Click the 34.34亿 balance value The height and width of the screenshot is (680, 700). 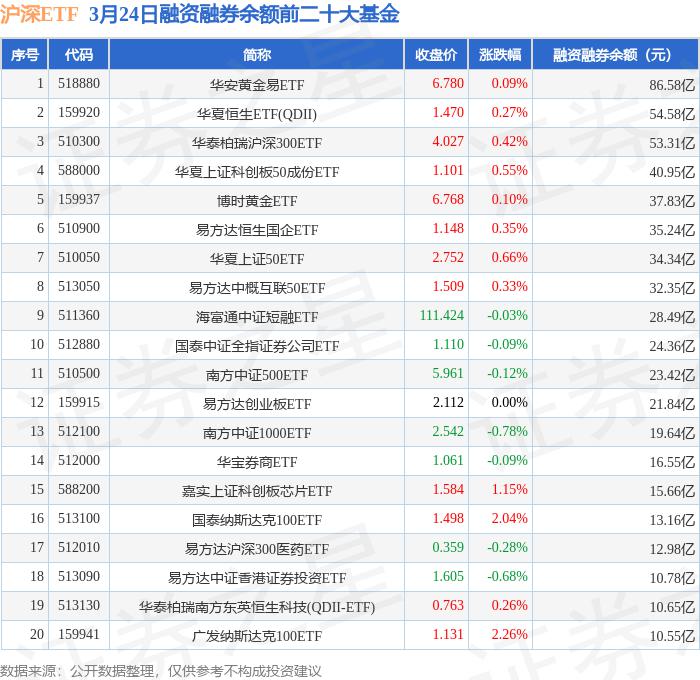[x=672, y=259]
